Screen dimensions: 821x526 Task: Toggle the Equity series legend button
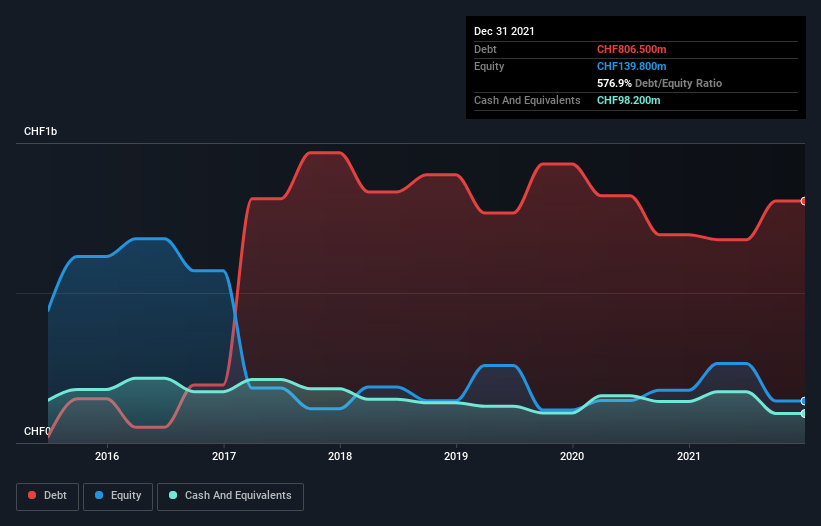118,496
